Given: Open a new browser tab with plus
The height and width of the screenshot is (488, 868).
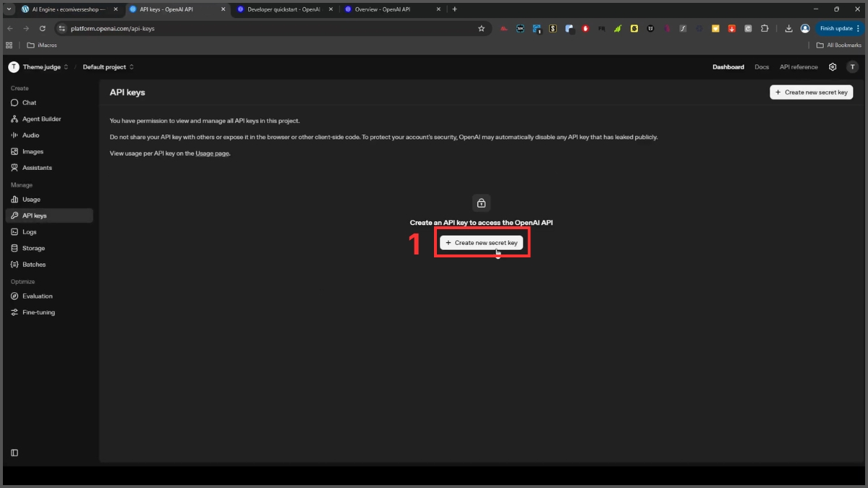Looking at the screenshot, I should 454,9.
